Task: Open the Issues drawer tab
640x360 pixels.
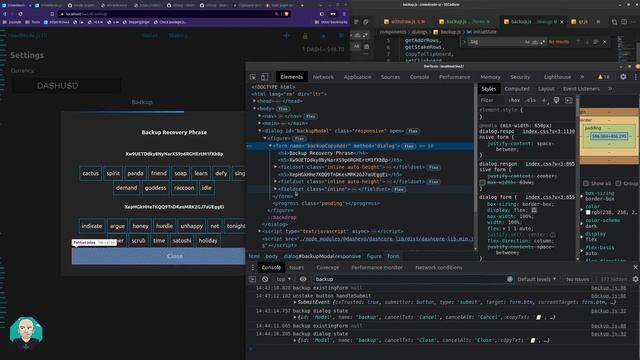Action: pyautogui.click(x=296, y=267)
